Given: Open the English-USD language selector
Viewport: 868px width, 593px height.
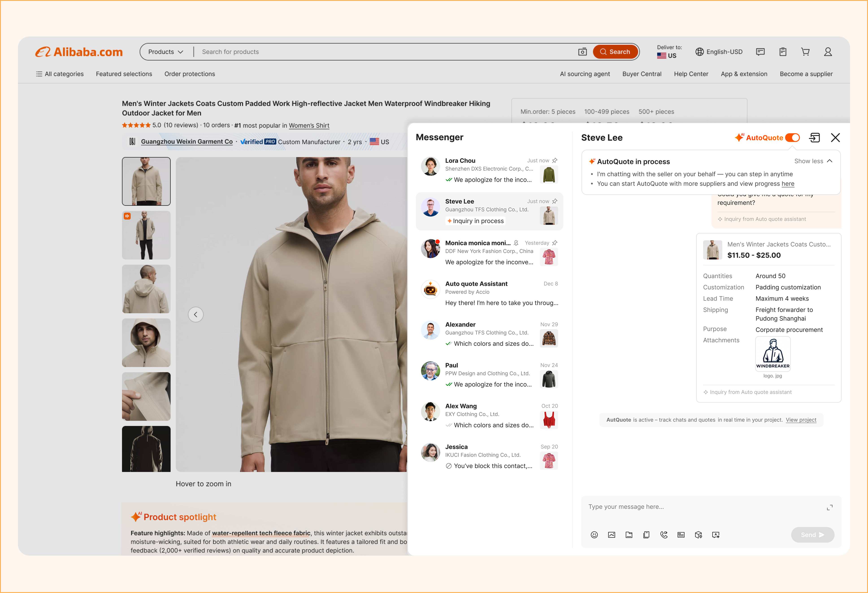Looking at the screenshot, I should click(x=719, y=52).
